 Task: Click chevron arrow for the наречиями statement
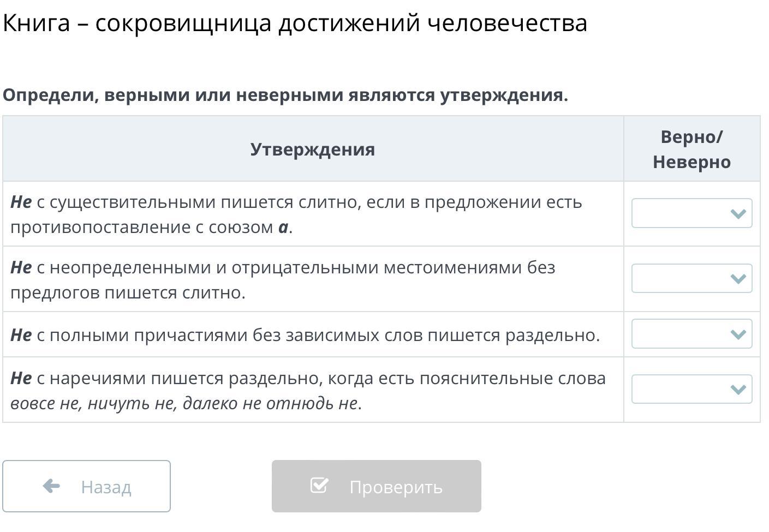pos(738,389)
